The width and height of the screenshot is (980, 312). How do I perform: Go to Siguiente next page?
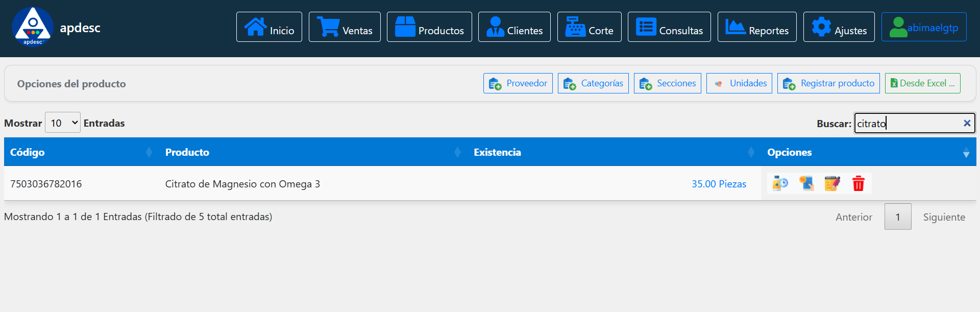(x=944, y=217)
